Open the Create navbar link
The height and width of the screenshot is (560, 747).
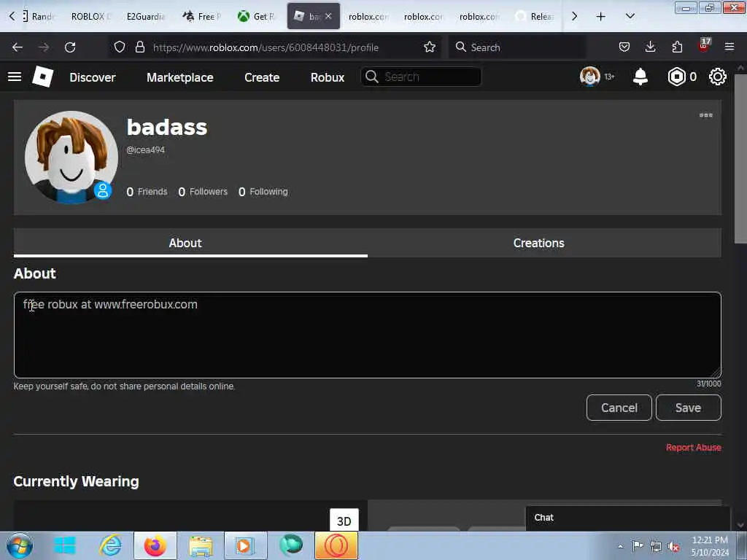tap(262, 77)
